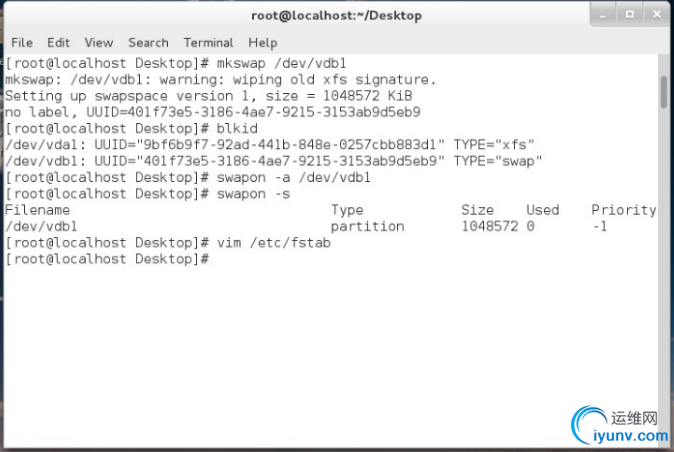This screenshot has width=674, height=452.
Task: Open the Terminal menu
Action: 208,43
